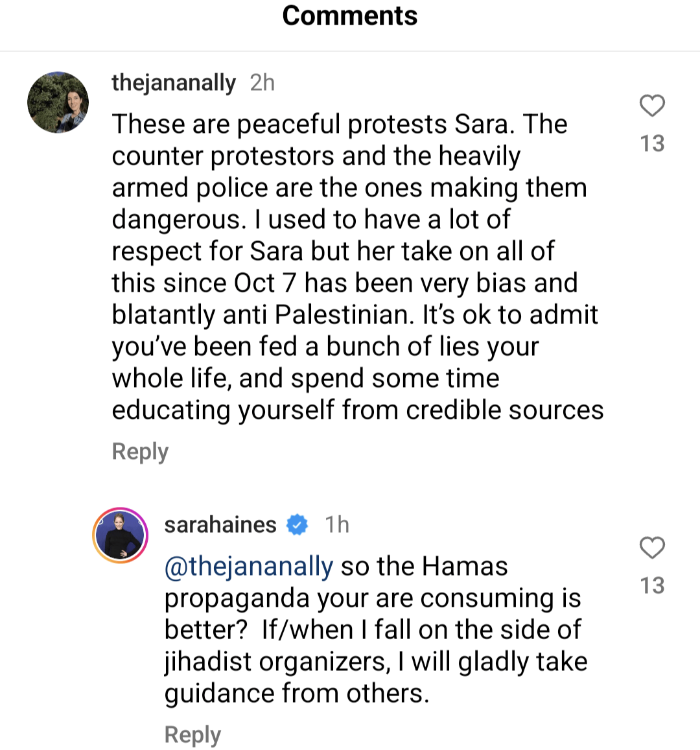Click the 1h timestamp on sarahaines' reply
Viewport: 700px width, 750px height.
tap(337, 524)
